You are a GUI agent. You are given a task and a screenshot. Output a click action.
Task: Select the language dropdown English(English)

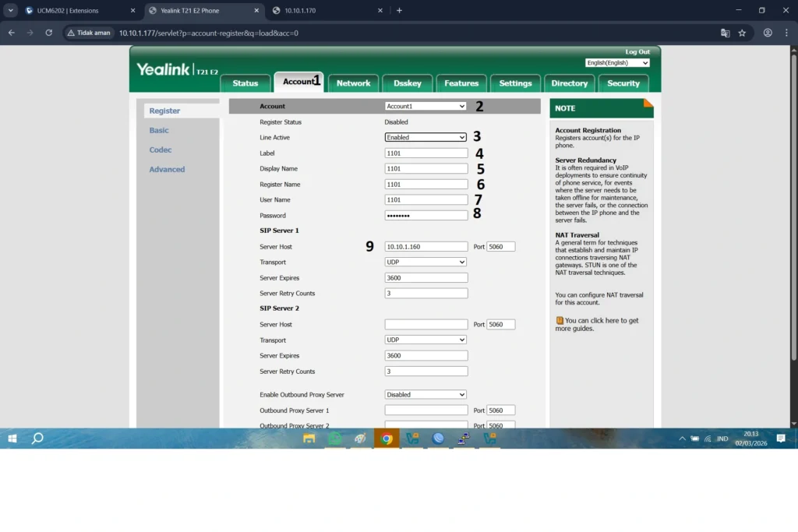pyautogui.click(x=617, y=62)
